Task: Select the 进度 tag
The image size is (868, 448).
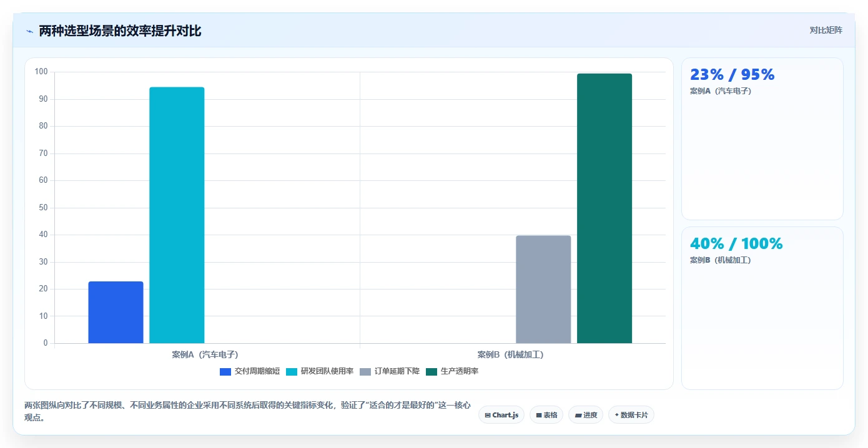Action: tap(586, 415)
